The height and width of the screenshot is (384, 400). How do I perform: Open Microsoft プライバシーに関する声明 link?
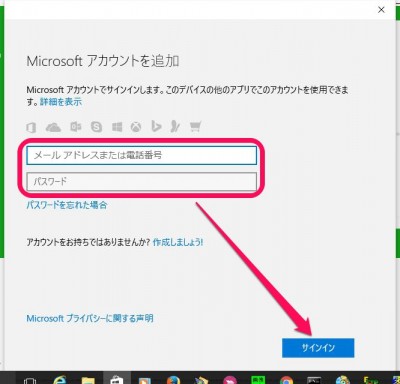point(90,318)
